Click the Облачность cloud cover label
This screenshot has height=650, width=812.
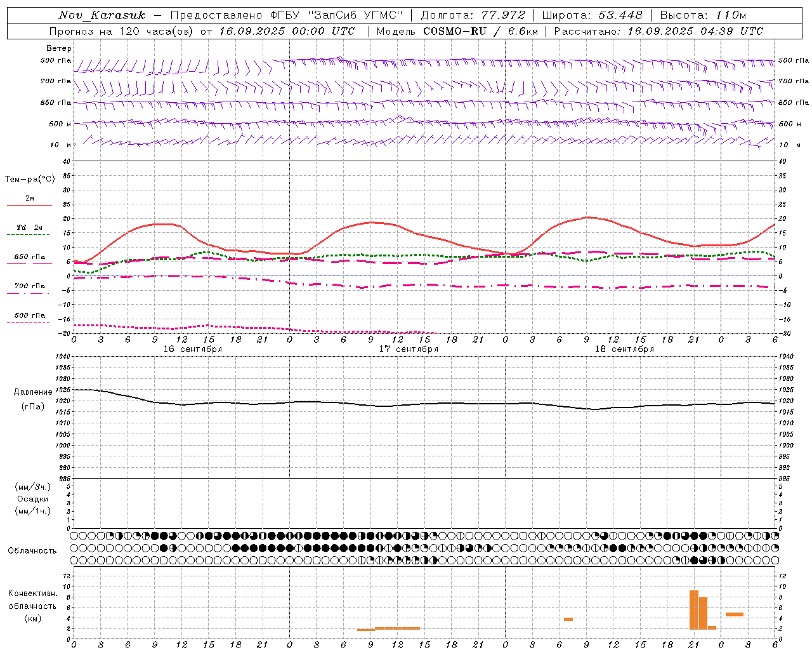(x=32, y=550)
